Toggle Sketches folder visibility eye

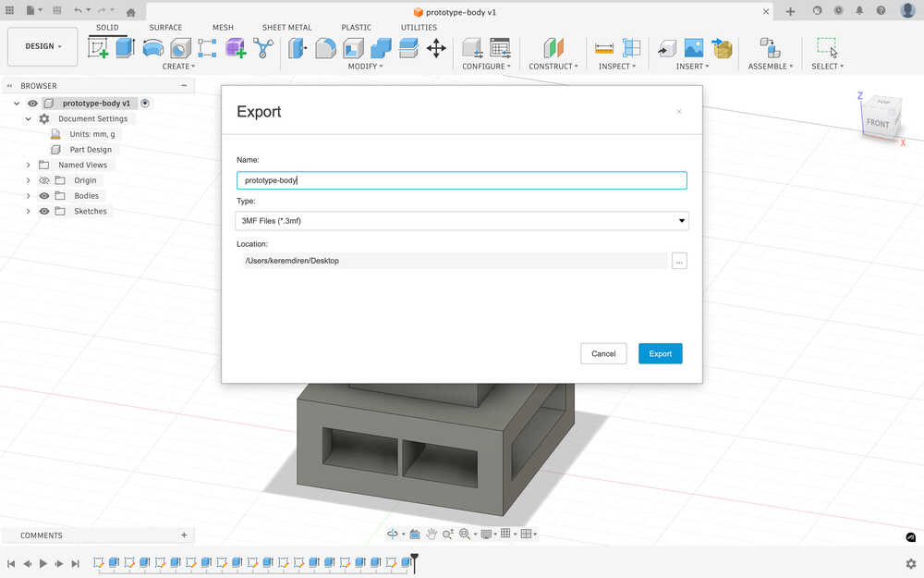click(x=43, y=212)
